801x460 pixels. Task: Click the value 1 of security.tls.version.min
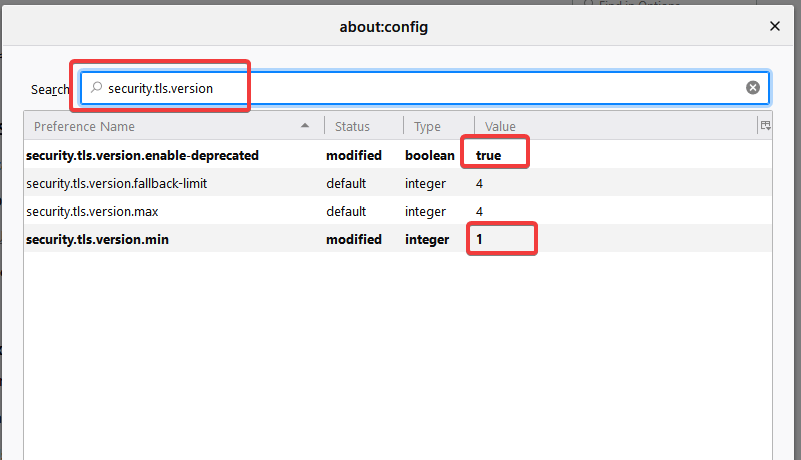480,240
